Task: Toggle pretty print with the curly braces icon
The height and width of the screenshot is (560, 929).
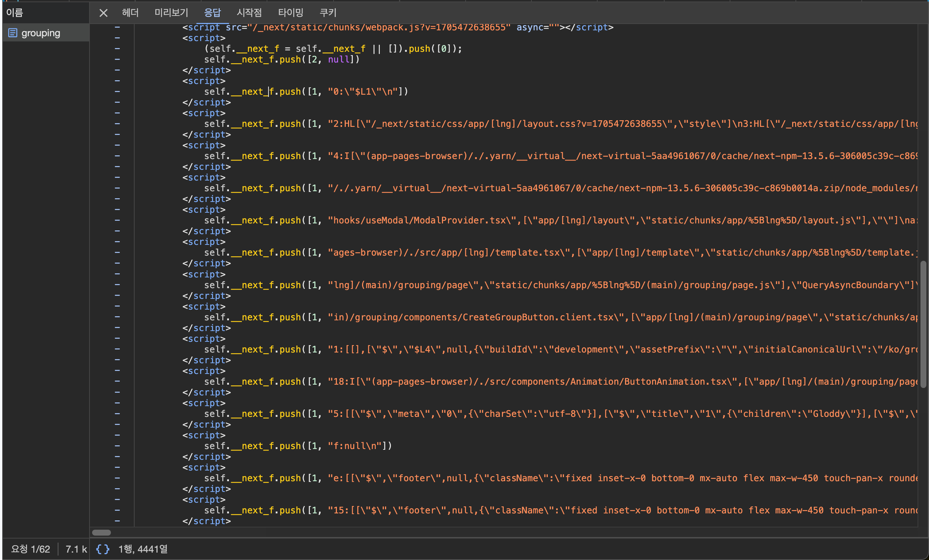Action: pos(102,549)
